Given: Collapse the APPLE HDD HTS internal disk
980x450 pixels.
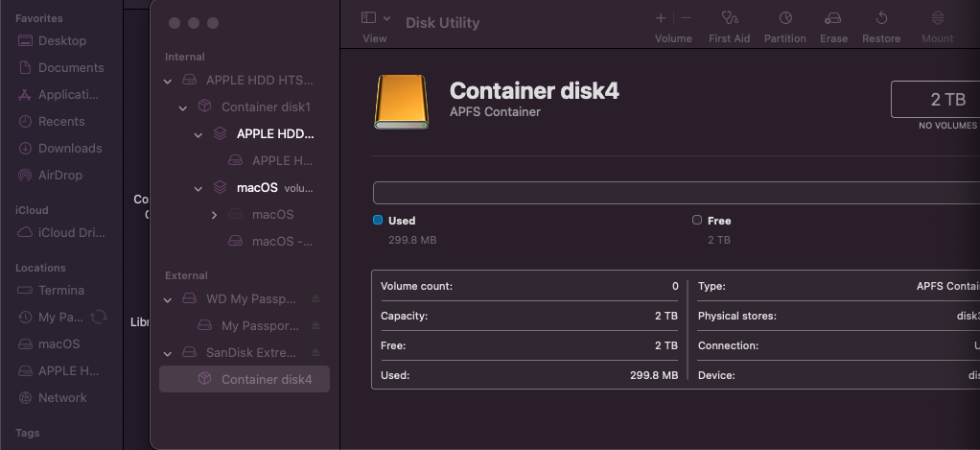Looking at the screenshot, I should click(x=169, y=81).
